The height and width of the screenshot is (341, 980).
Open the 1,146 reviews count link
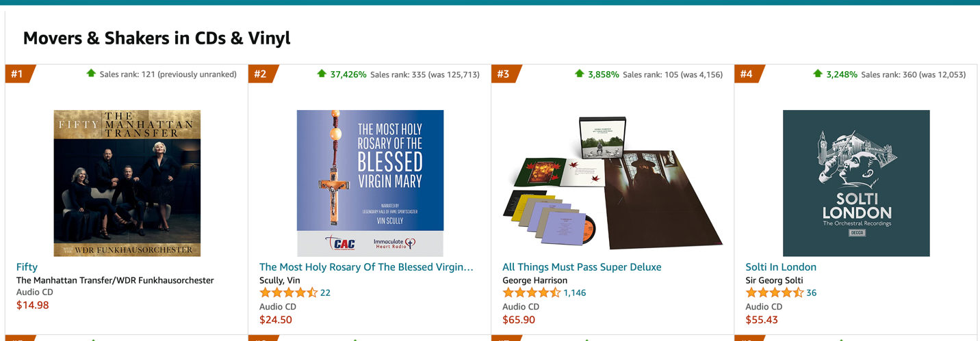point(575,293)
